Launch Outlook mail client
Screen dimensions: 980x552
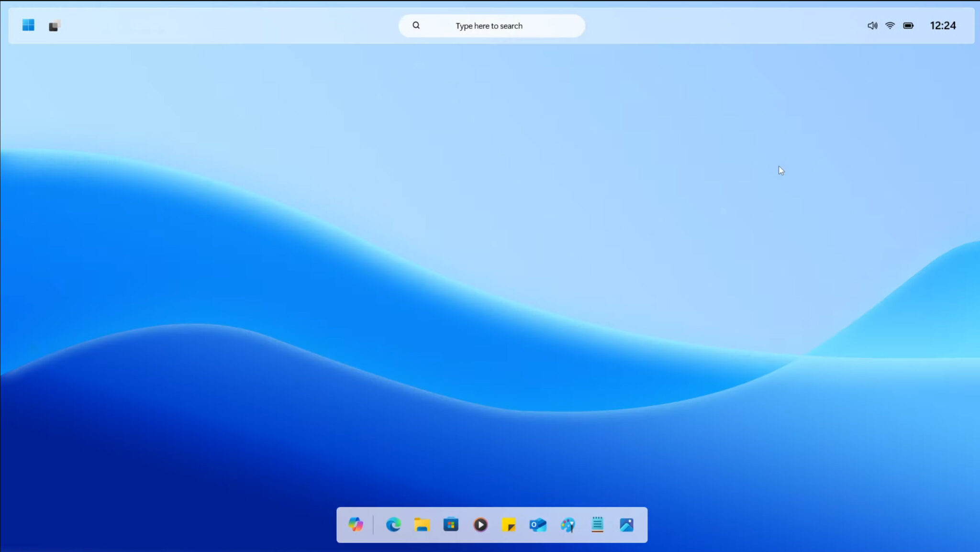click(x=539, y=525)
